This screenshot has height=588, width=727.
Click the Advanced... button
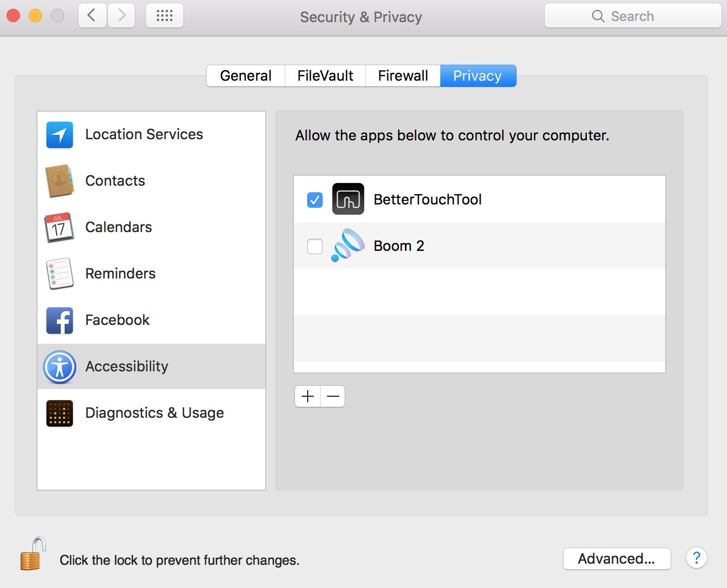point(617,559)
